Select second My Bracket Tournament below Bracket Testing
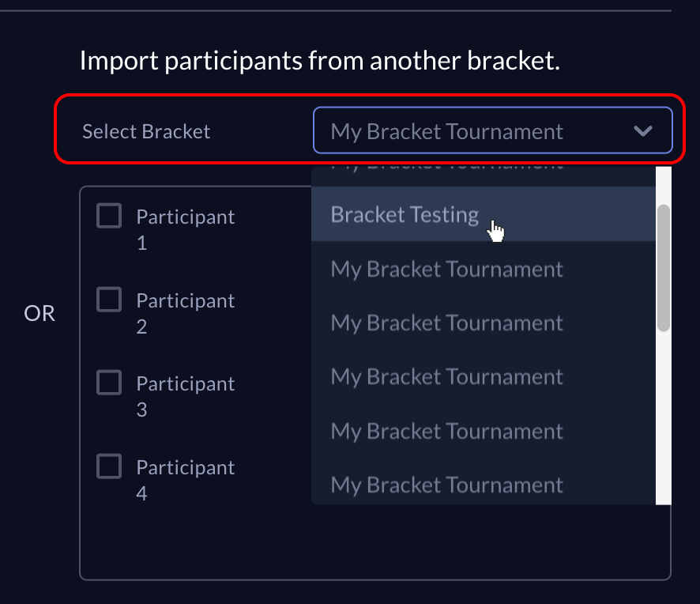Viewport: 700px width, 604px height. [484, 323]
